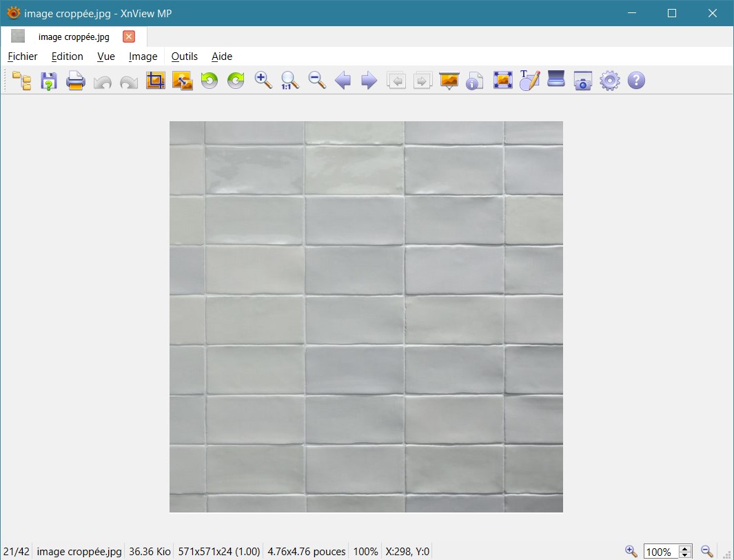The image size is (734, 560).
Task: Select the Crop tool in the toolbar
Action: pyautogui.click(x=156, y=81)
